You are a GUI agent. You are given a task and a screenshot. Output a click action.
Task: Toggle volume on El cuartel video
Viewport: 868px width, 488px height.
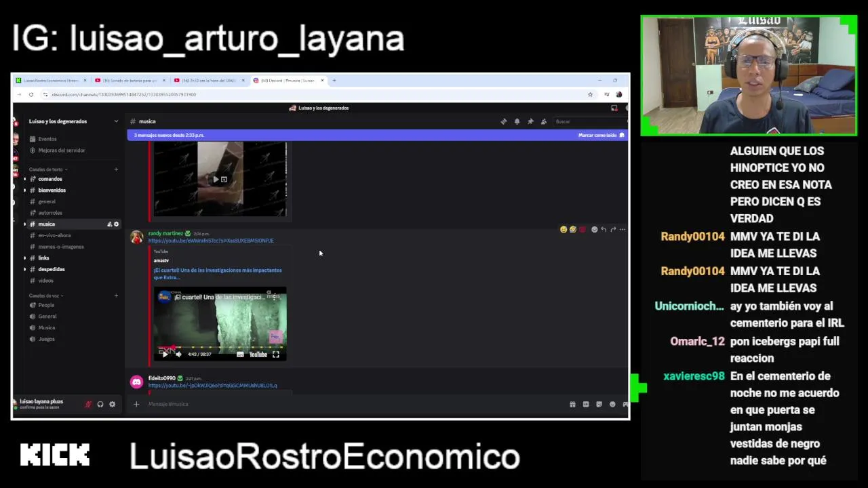[179, 354]
